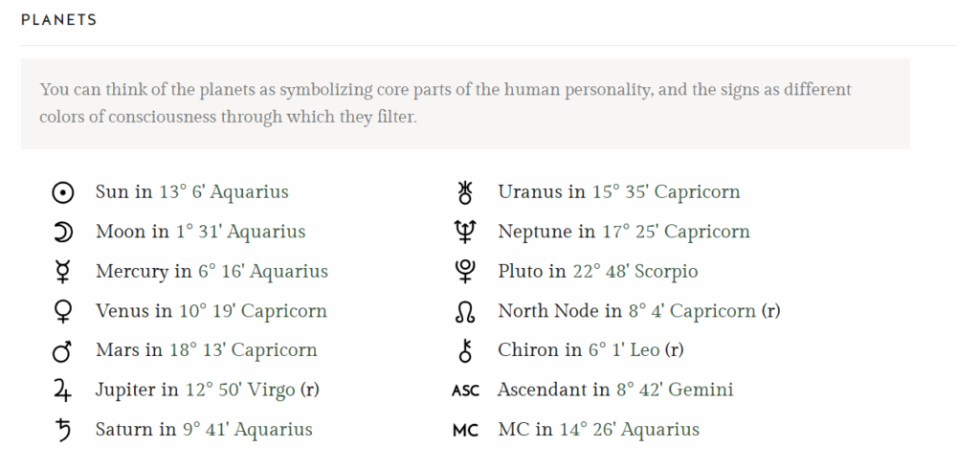The height and width of the screenshot is (469, 980).
Task: Select the Saturn glyph icon
Action: click(62, 430)
